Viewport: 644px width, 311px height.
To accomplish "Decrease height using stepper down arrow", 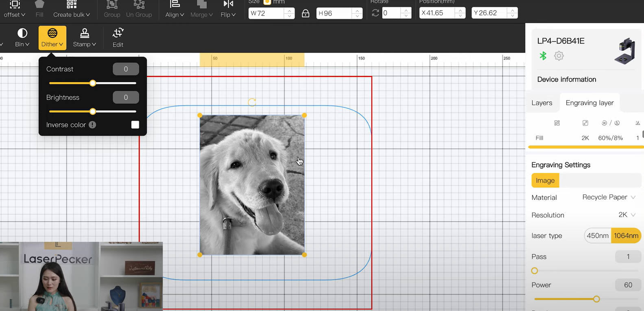I will coord(357,16).
